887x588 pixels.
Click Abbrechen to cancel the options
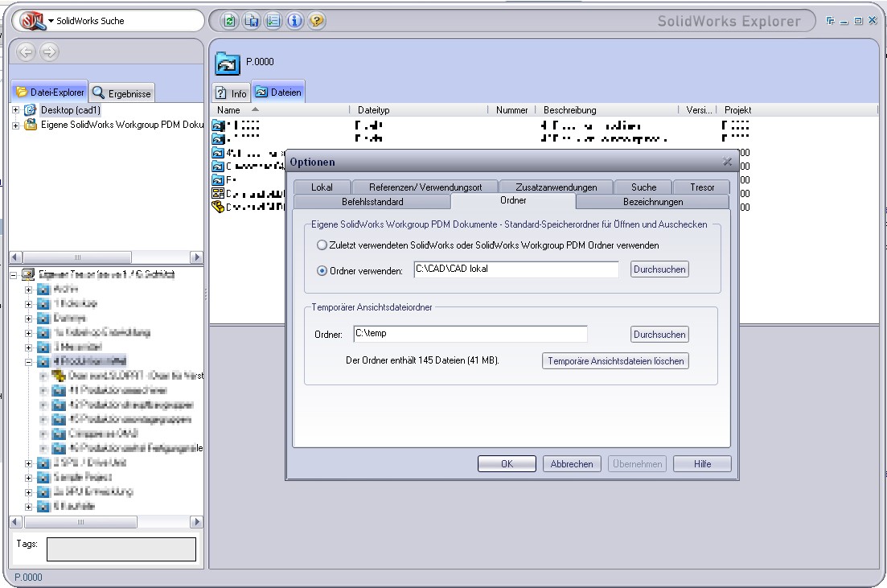(572, 464)
